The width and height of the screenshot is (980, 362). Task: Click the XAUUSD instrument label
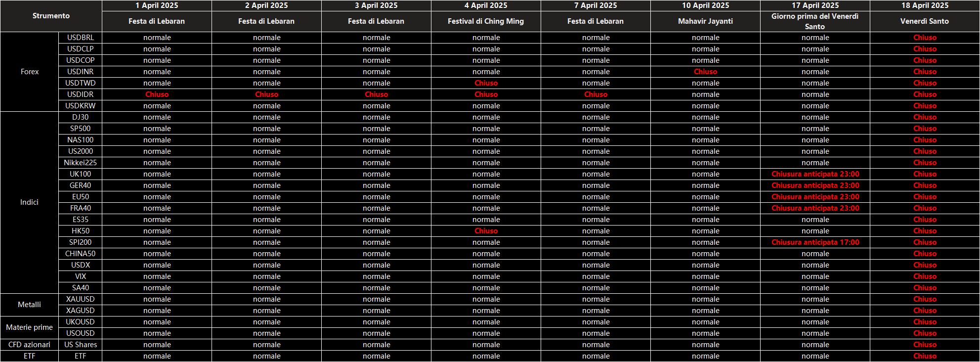pyautogui.click(x=80, y=299)
